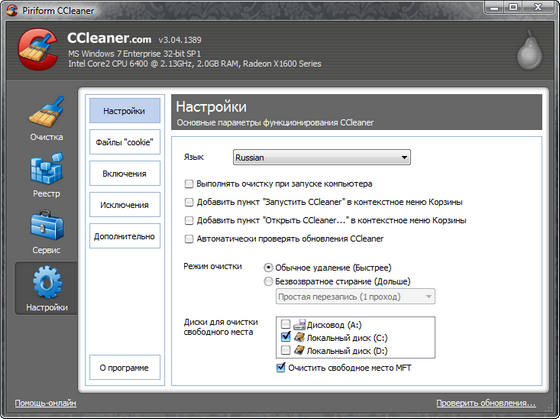Open the Помощь-онлайн link
The image size is (560, 419).
coord(45,403)
